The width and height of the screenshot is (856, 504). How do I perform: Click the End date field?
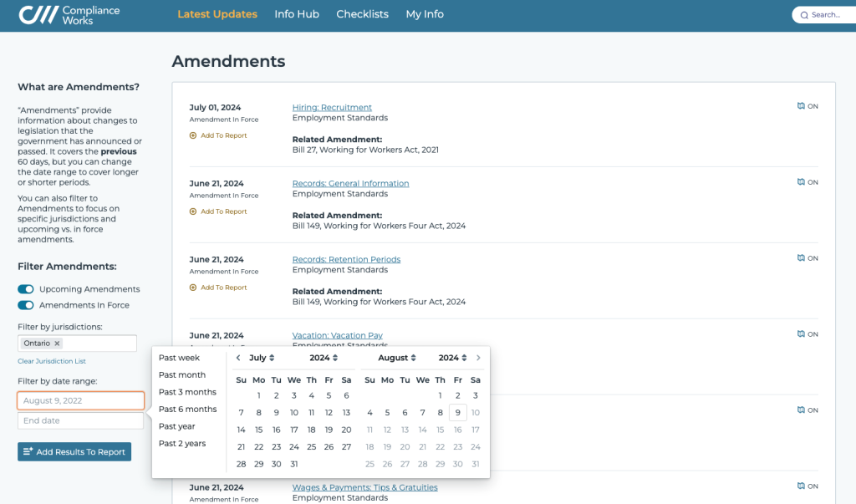[x=81, y=420]
